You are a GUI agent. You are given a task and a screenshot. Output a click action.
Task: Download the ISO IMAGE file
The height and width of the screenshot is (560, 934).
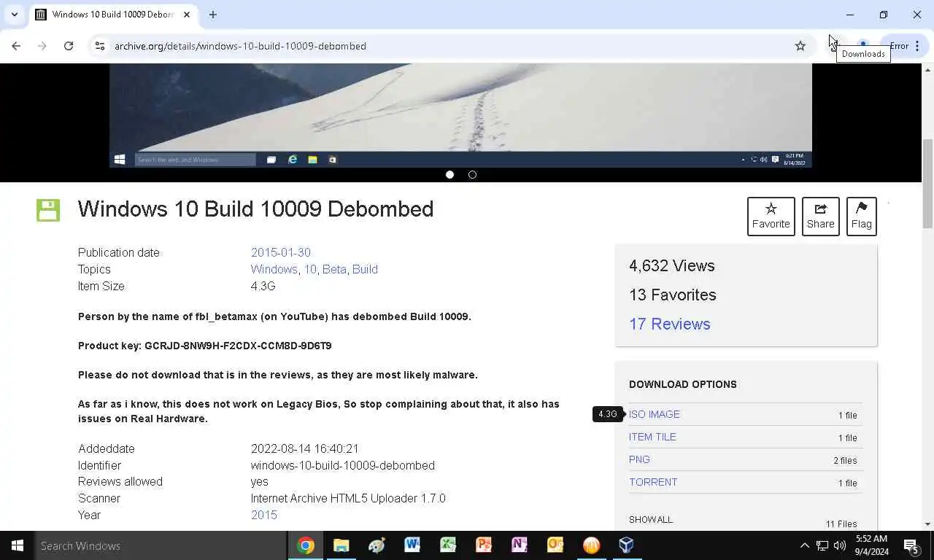[655, 414]
